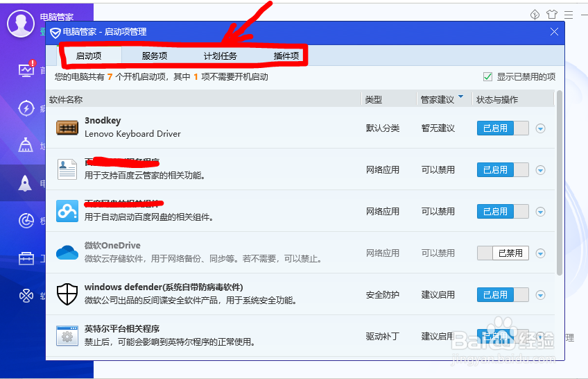Screen dimensions: 588x379
Task: Open the toolbox sidebar icon
Action: 26,258
